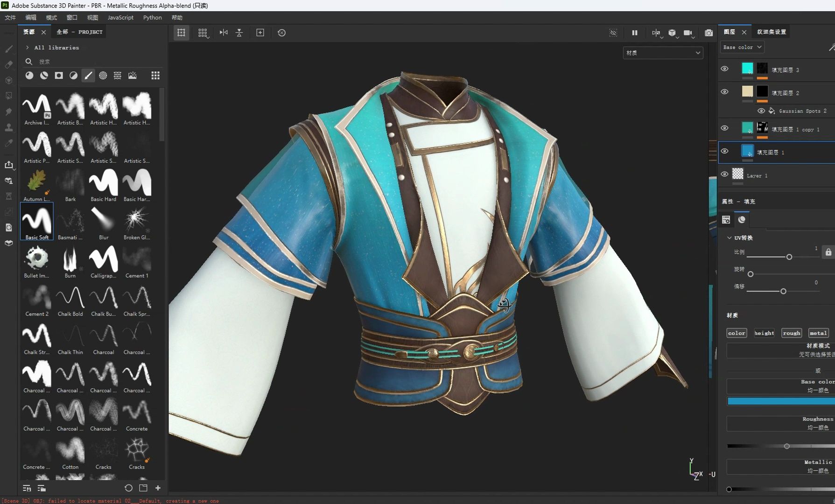Close the Assets panel tab
Viewport: 835px width, 504px height.
click(x=43, y=32)
